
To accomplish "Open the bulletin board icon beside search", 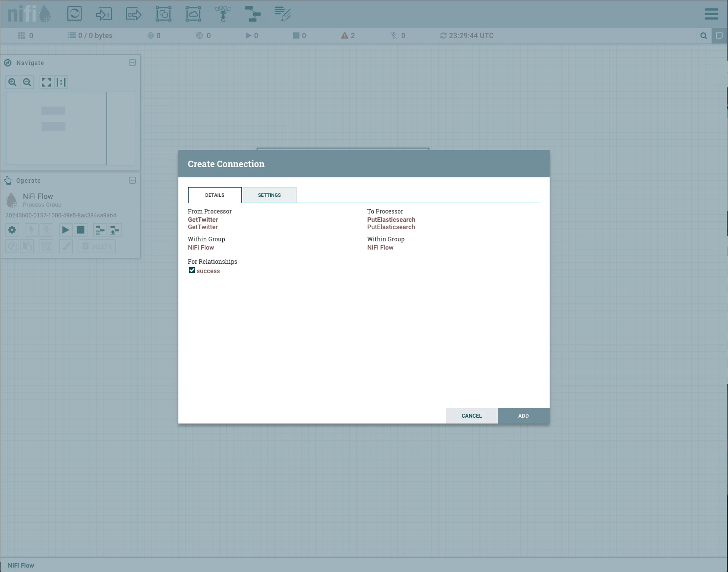I will pyautogui.click(x=719, y=36).
